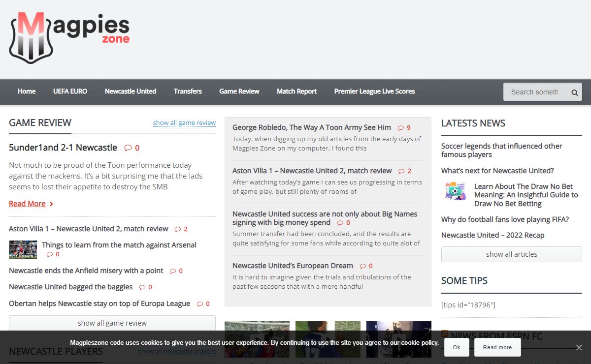Open the UEFA EURO menu

[x=70, y=91]
